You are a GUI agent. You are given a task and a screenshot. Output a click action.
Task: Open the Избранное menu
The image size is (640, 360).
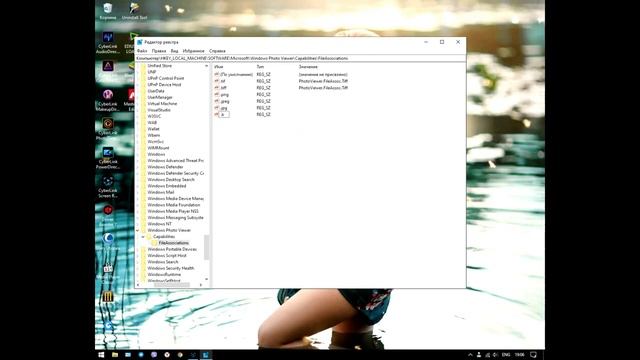[x=193, y=51]
